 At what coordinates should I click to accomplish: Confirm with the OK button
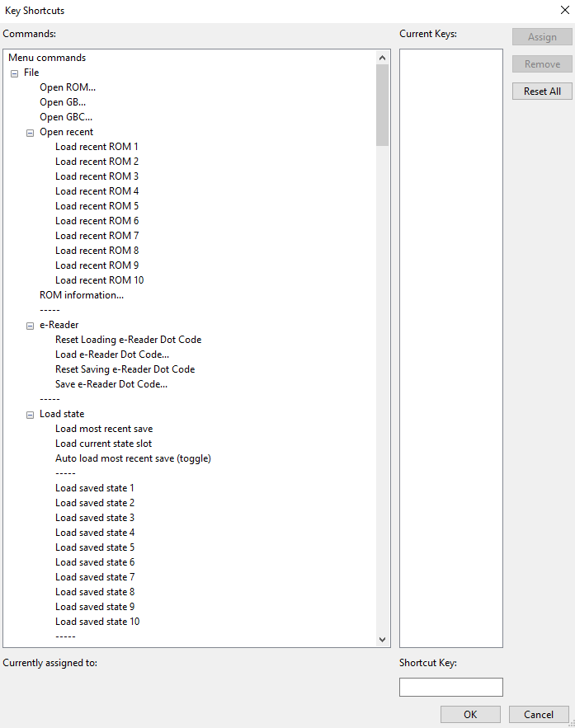click(470, 714)
